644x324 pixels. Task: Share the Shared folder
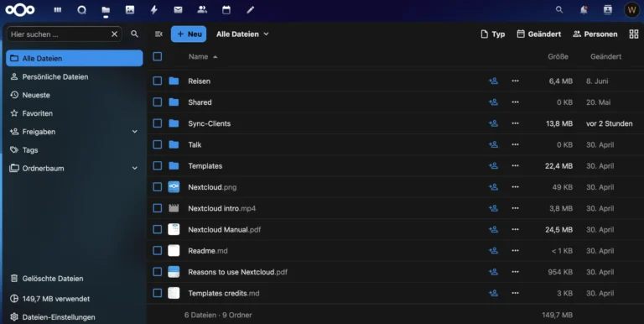(x=493, y=102)
